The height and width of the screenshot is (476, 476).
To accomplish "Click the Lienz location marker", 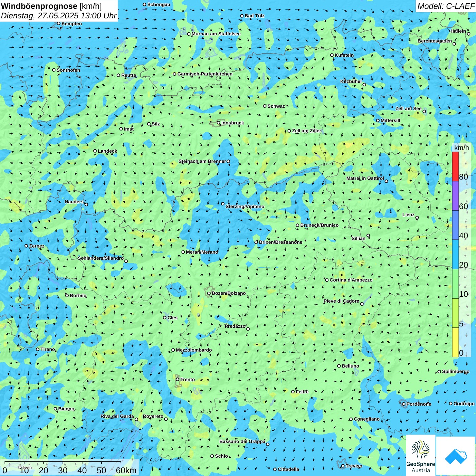I will tap(417, 218).
